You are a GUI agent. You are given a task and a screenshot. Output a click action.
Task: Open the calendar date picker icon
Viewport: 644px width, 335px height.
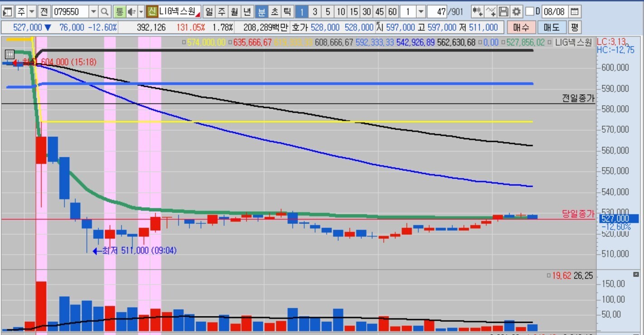[x=574, y=12]
